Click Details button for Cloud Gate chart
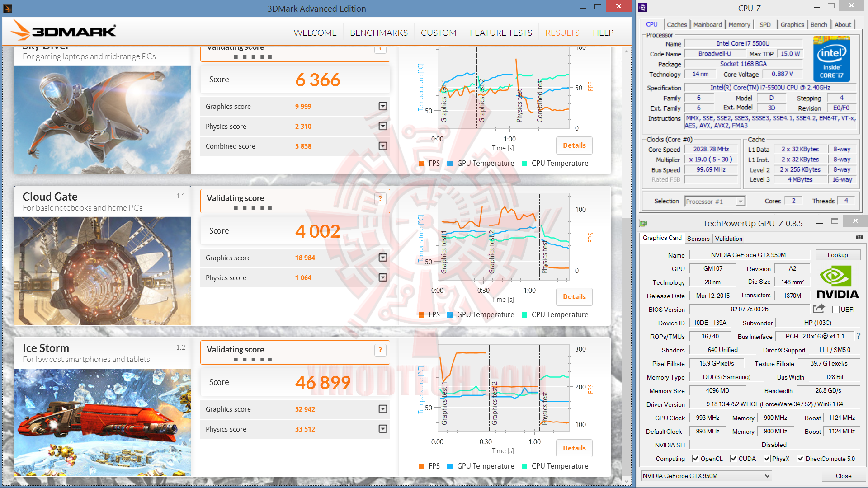 click(574, 297)
